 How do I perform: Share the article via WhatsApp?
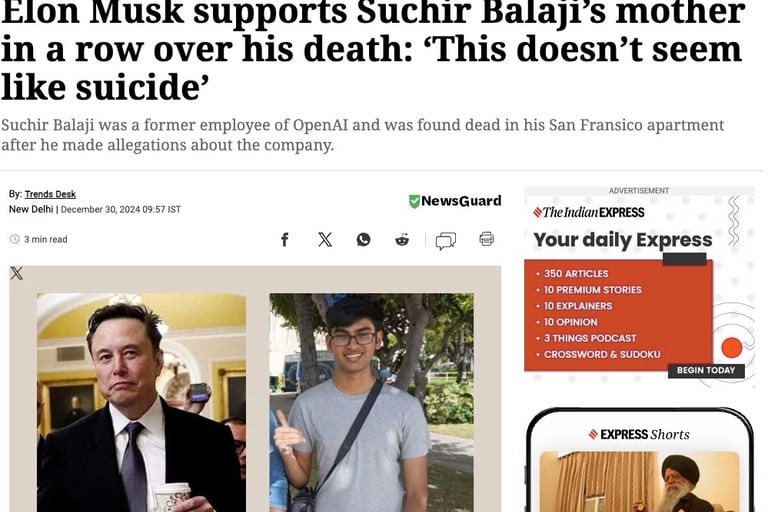click(x=363, y=240)
